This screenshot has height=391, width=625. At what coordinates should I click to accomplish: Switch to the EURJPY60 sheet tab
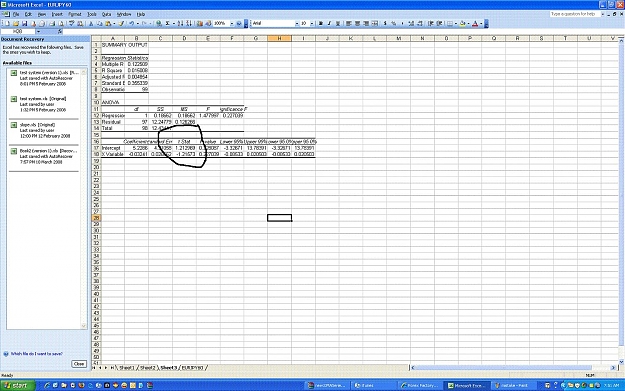[193, 367]
